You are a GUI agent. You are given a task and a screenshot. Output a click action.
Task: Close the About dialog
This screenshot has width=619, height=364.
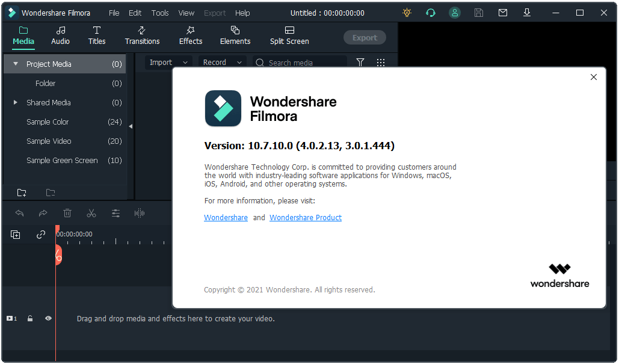tap(593, 77)
